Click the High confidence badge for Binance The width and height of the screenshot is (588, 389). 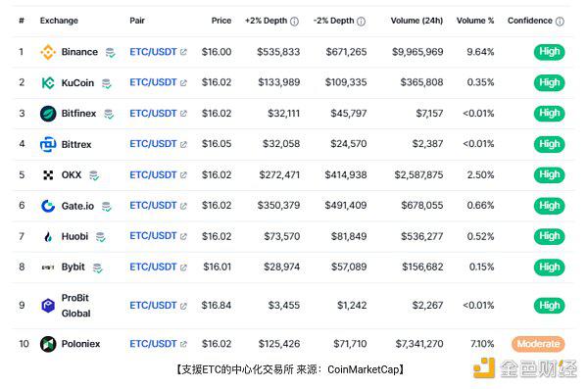pyautogui.click(x=550, y=52)
